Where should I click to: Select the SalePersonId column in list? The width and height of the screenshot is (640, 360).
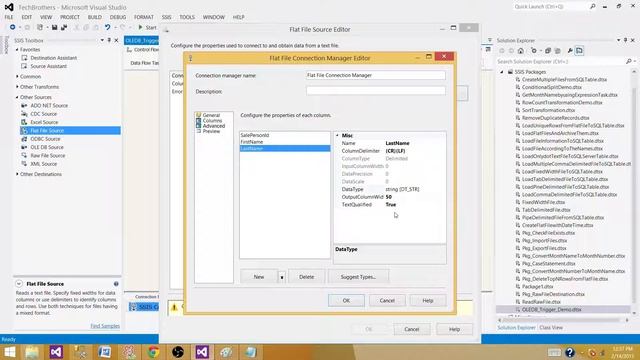[285, 135]
